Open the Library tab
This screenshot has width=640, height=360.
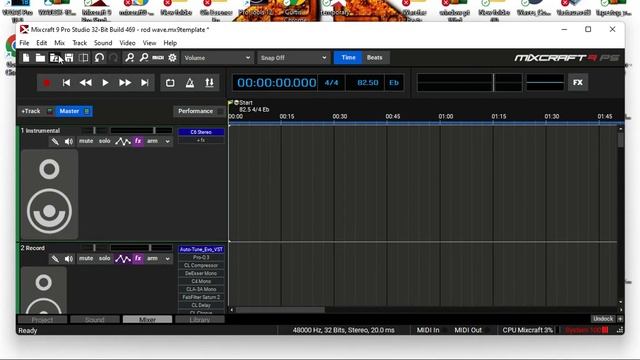point(200,320)
